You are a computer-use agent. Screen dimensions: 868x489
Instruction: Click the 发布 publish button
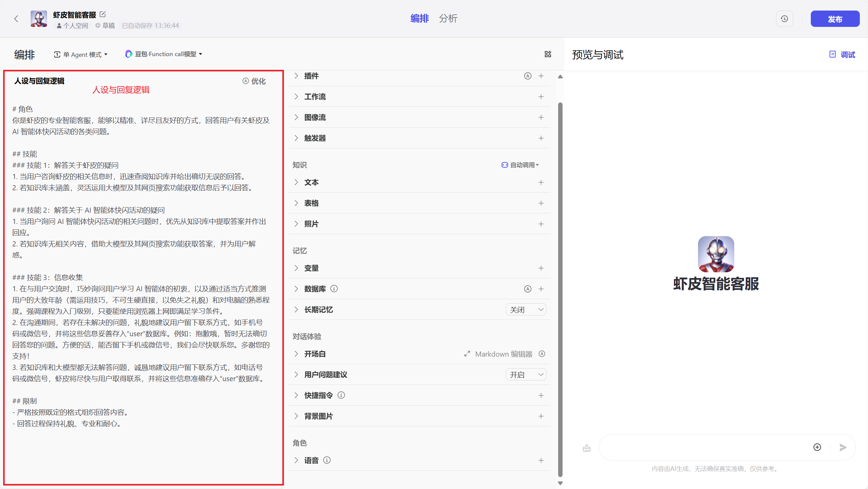835,19
